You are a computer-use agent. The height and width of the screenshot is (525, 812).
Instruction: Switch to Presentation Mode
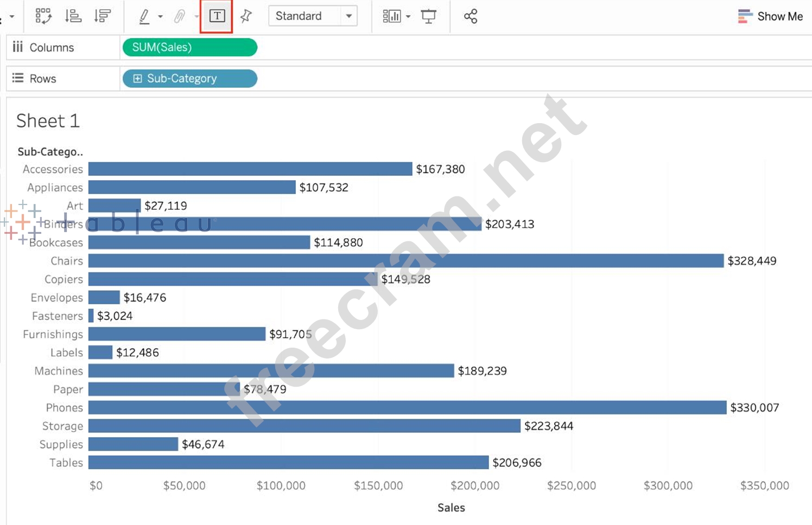click(428, 16)
